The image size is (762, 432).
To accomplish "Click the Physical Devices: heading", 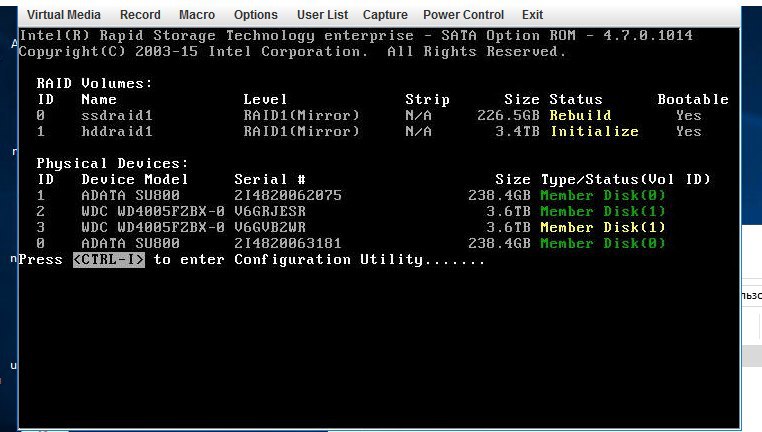I will coord(112,164).
